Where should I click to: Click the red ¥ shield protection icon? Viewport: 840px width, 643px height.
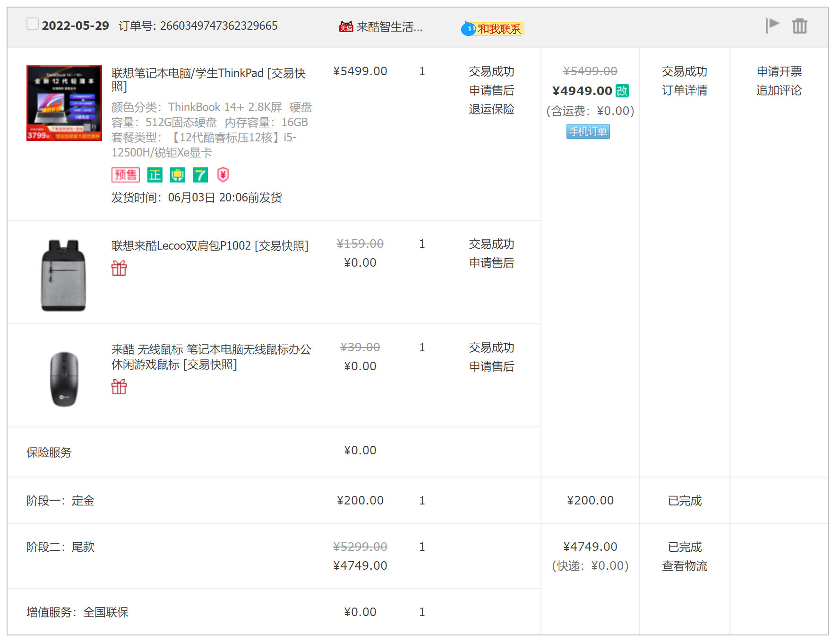223,175
